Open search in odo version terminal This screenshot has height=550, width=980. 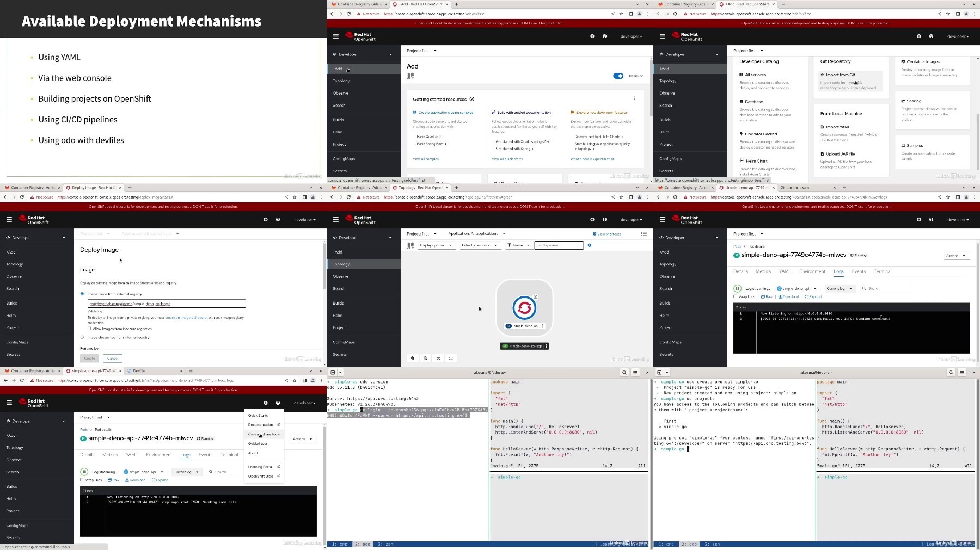624,373
